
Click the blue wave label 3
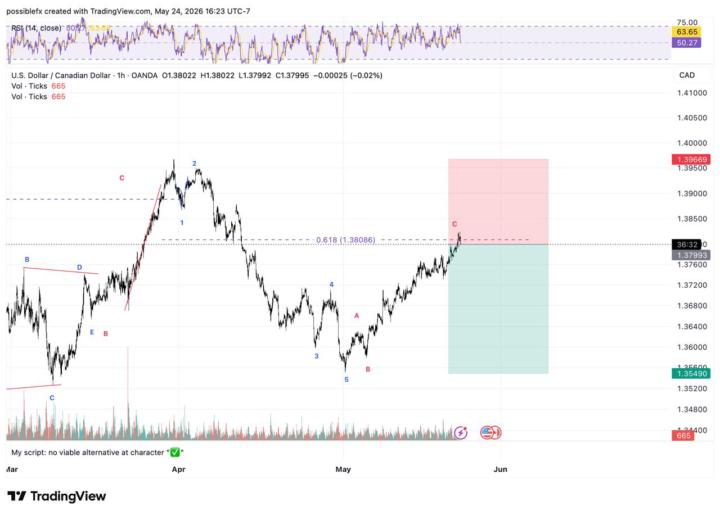click(x=316, y=356)
